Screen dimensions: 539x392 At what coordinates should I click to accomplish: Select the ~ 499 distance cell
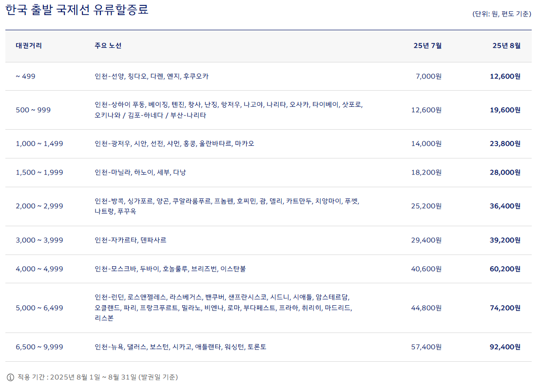(25, 77)
